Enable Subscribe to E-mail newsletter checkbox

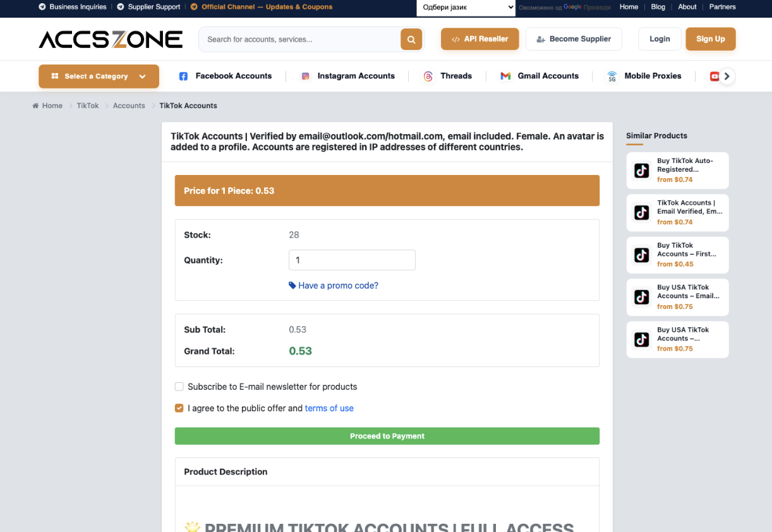[179, 387]
